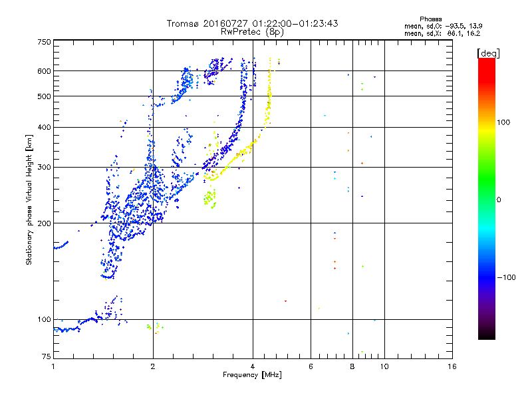Click the y-axis tick label '500'

coord(45,96)
